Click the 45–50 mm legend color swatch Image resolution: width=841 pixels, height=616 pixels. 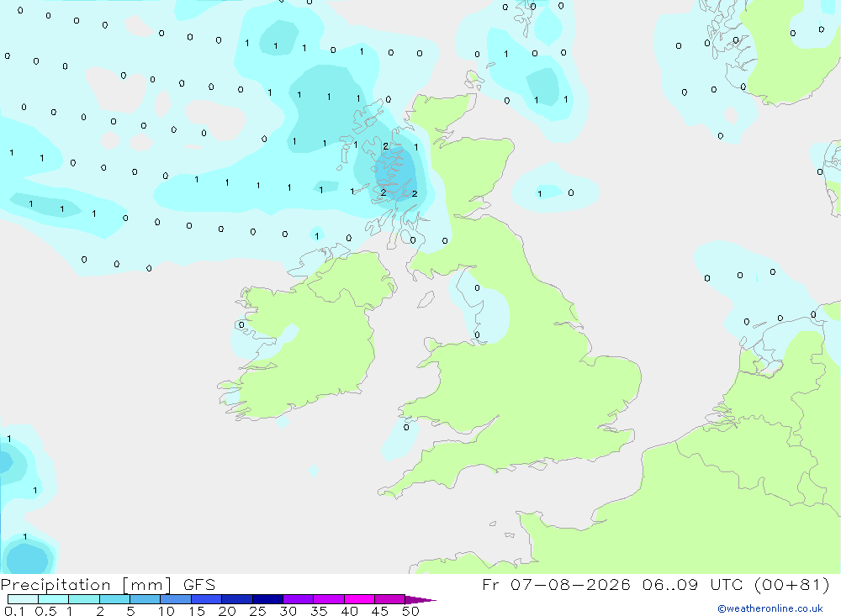pos(389,599)
